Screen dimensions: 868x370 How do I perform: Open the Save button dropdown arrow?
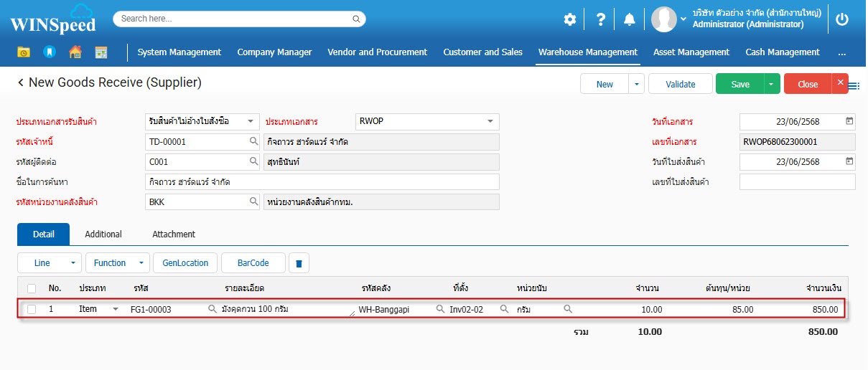tap(772, 84)
